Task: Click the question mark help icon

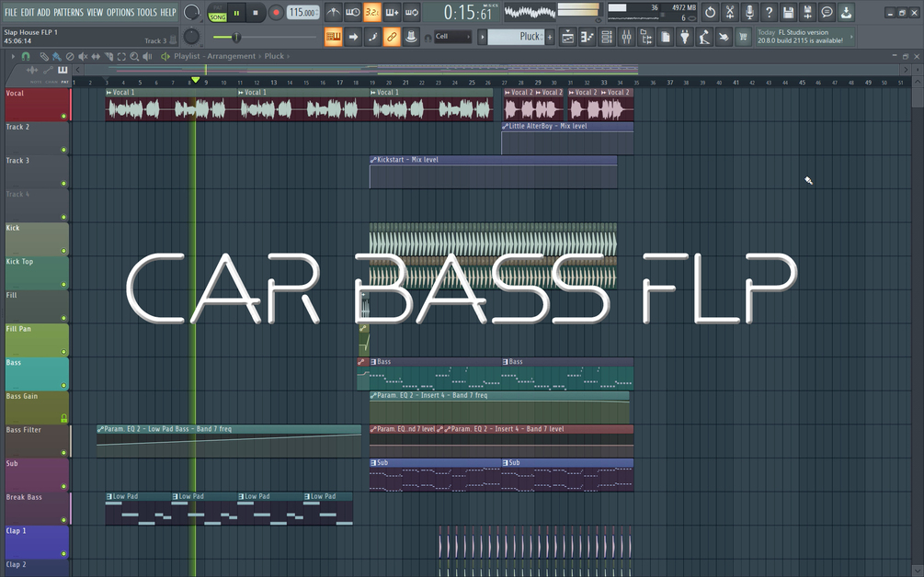Action: pyautogui.click(x=769, y=12)
